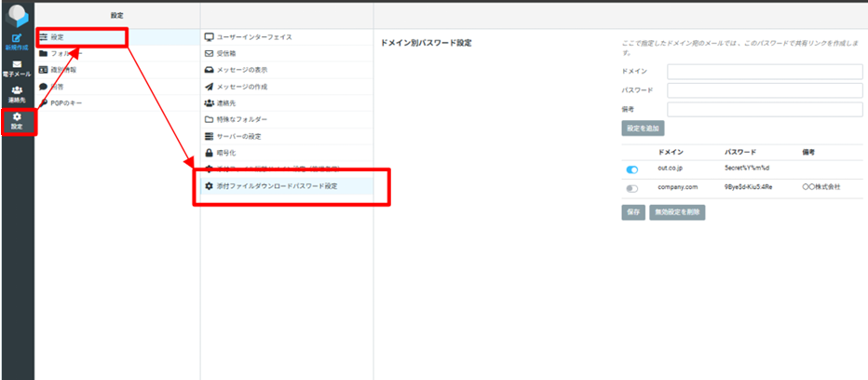Click the ○○株式会社 remarks cell
This screenshot has height=380, width=868.
tap(821, 187)
